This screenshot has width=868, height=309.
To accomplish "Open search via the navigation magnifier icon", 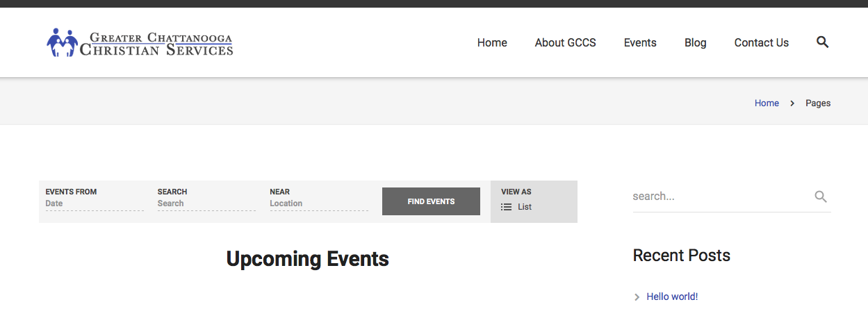I will (822, 42).
